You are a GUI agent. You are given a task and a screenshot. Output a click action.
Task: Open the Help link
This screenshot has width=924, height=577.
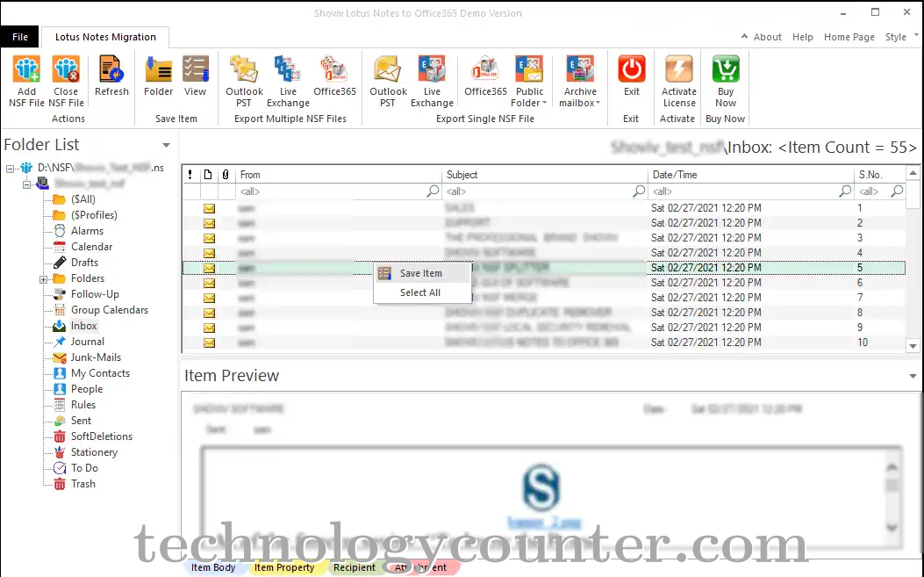point(803,37)
